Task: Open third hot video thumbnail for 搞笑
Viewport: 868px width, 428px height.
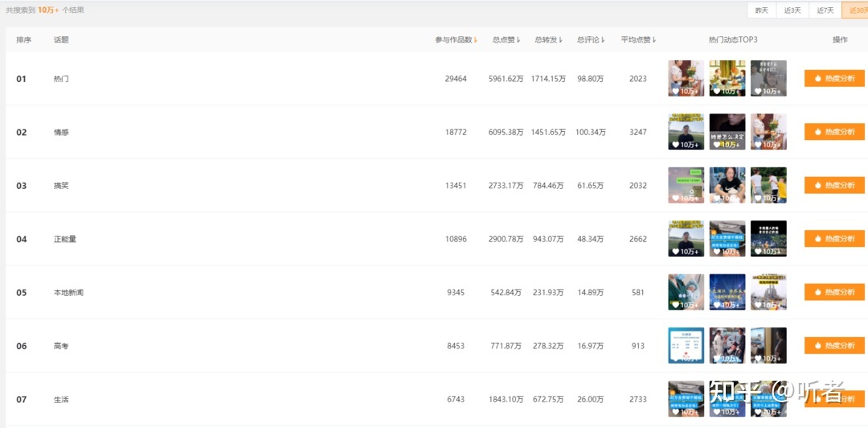Action: pos(768,185)
